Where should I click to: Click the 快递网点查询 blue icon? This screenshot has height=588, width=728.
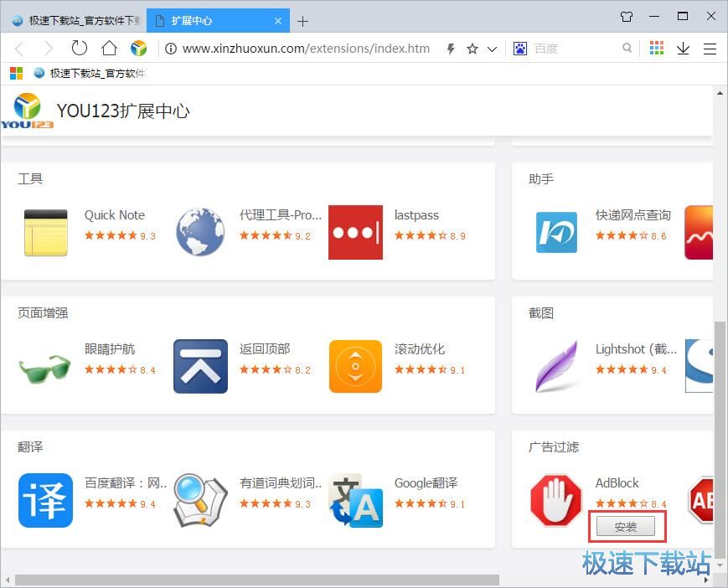coord(556,232)
